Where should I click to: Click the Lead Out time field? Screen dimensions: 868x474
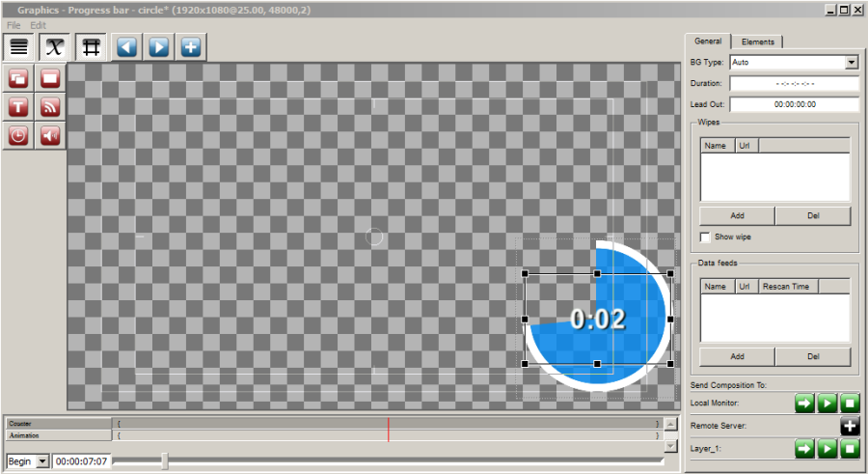coord(795,104)
